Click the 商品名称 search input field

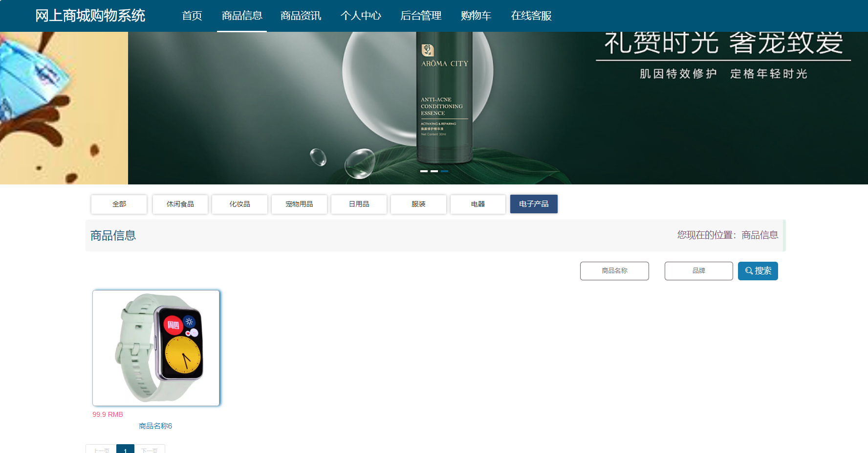(x=614, y=271)
